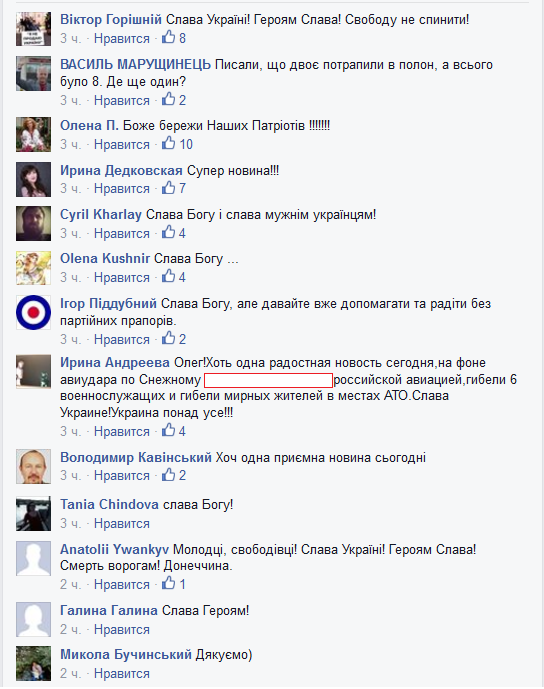Click like-count icon under ВАСИЛЬ МАРУЩИНЕЦЬ comment
The height and width of the screenshot is (689, 544).
168,99
